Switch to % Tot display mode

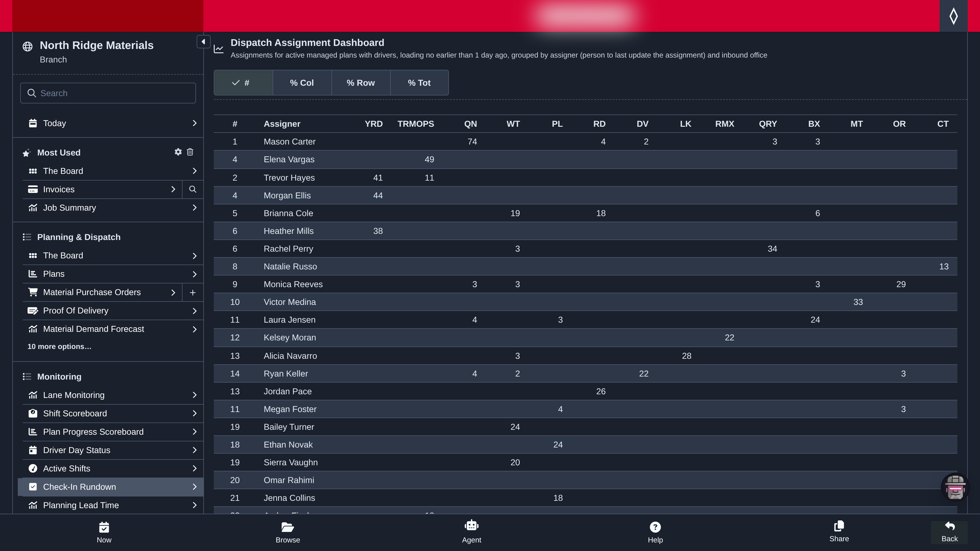click(419, 83)
